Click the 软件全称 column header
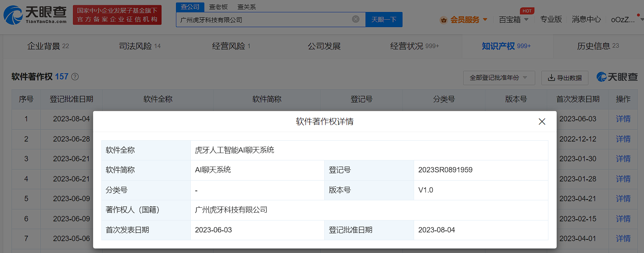644x253 pixels. click(x=158, y=99)
